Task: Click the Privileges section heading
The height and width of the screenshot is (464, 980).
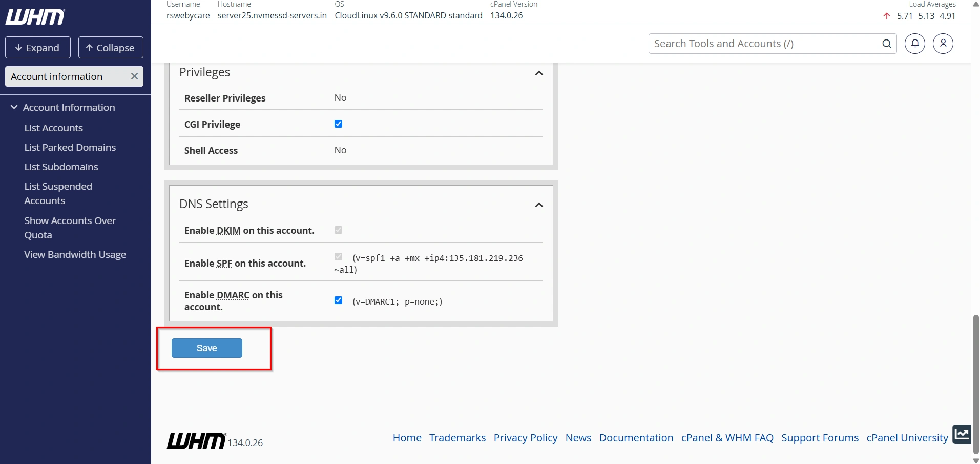Action: tap(204, 72)
